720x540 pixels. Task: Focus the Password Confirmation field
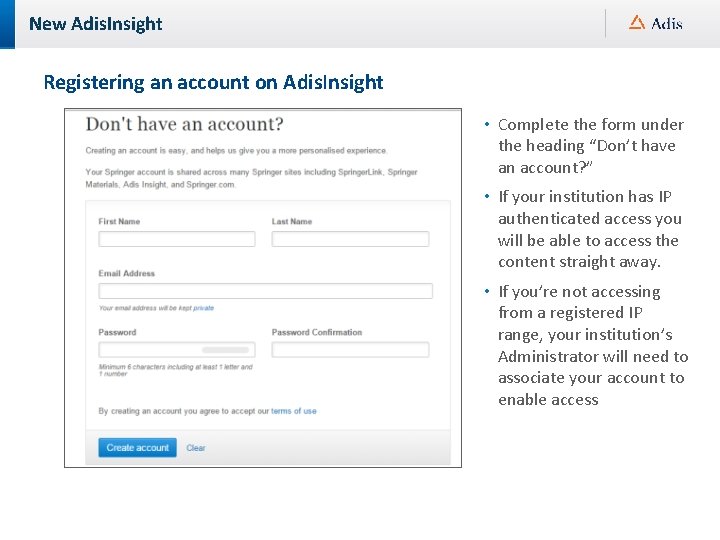(x=350, y=350)
